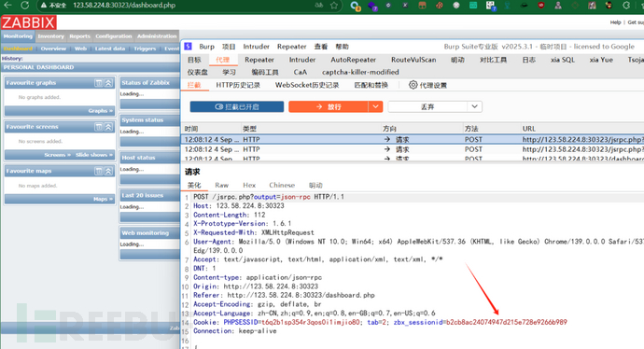Click the ZABBIX logo
The height and width of the screenshot is (349, 644).
(28, 22)
